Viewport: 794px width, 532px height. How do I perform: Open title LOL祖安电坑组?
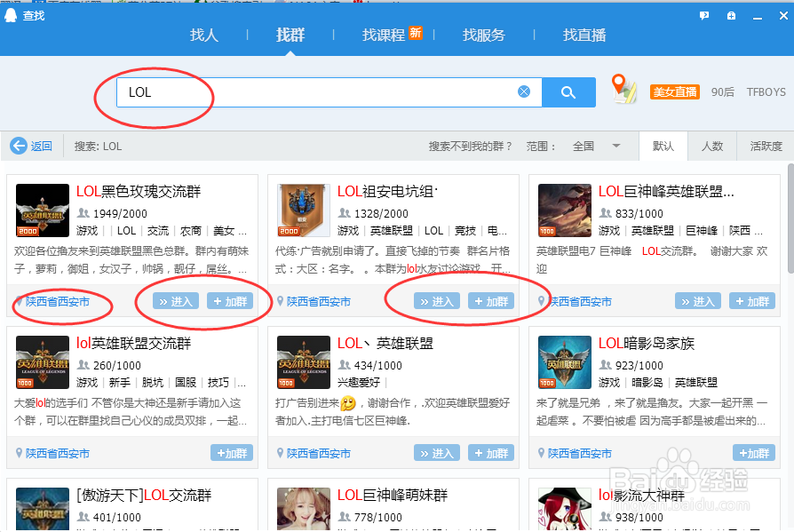click(387, 192)
